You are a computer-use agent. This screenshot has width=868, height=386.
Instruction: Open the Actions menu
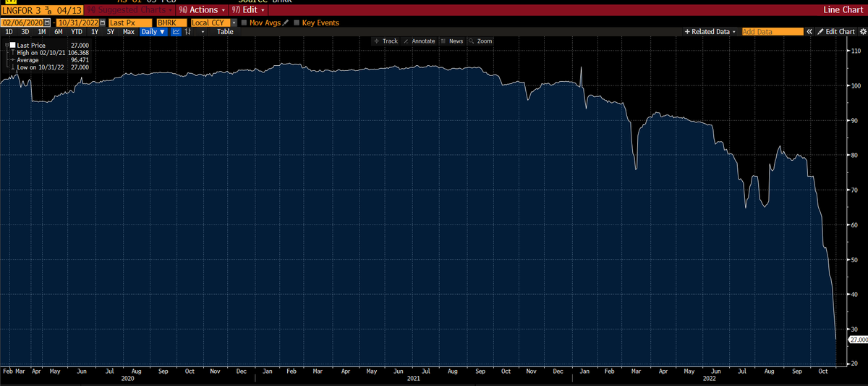coord(202,10)
